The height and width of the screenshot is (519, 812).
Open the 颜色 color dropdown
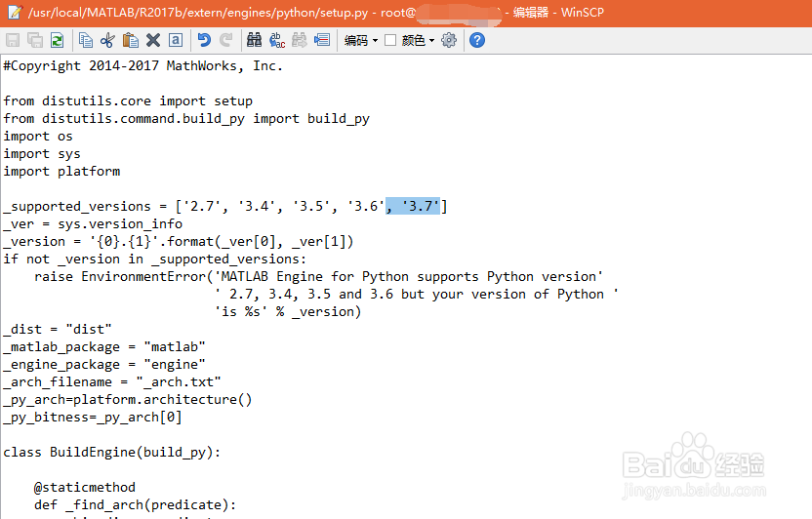[418, 40]
